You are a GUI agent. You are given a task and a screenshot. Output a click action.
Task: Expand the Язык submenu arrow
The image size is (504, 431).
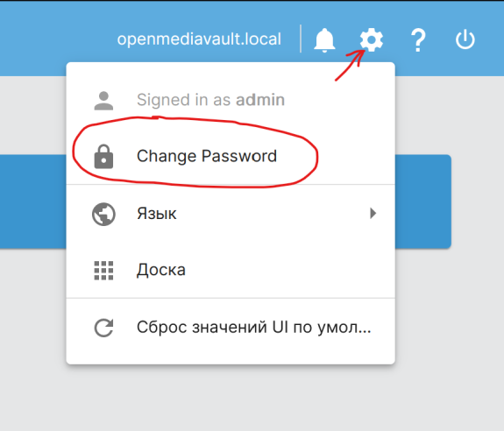[373, 213]
